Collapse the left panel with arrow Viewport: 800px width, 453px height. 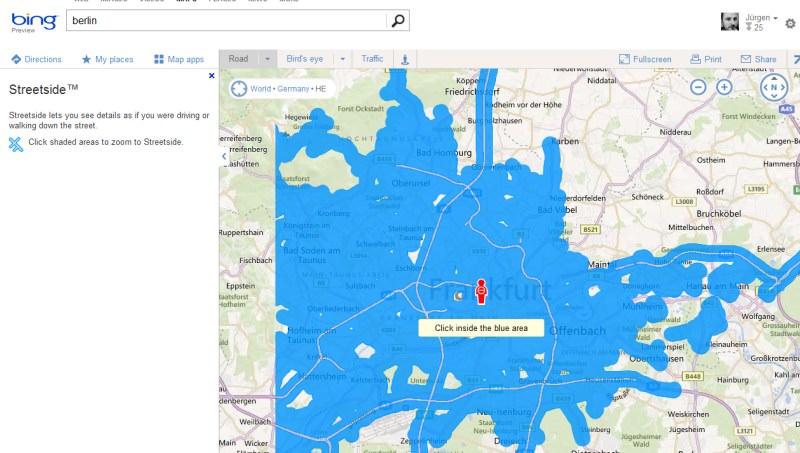224,156
